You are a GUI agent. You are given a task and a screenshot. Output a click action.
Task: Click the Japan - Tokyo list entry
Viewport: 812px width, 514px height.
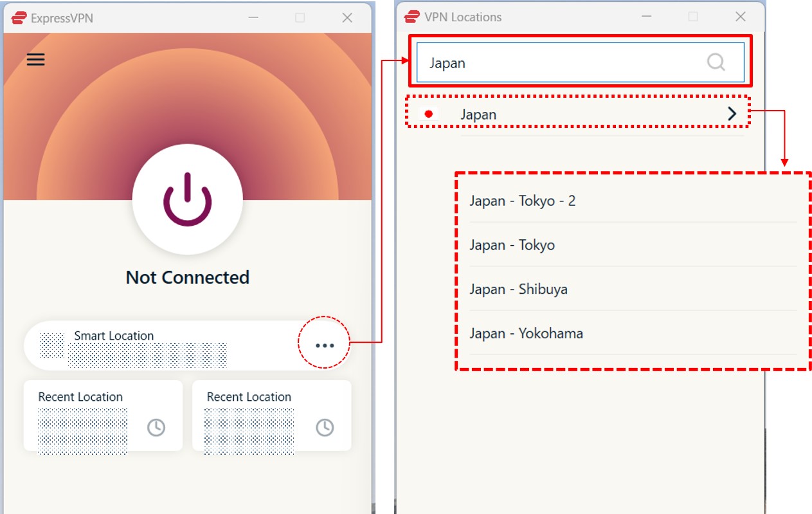pyautogui.click(x=512, y=245)
